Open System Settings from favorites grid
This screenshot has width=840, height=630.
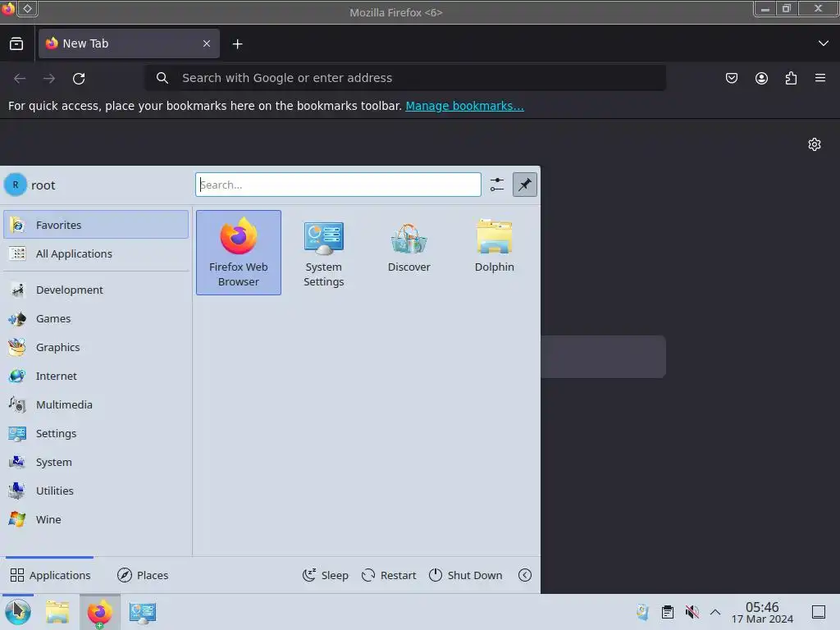323,253
